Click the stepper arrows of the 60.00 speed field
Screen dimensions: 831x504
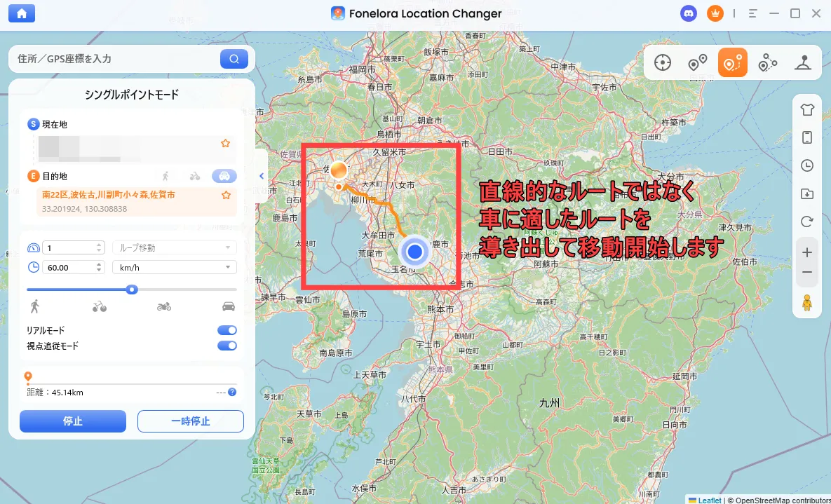pos(99,268)
